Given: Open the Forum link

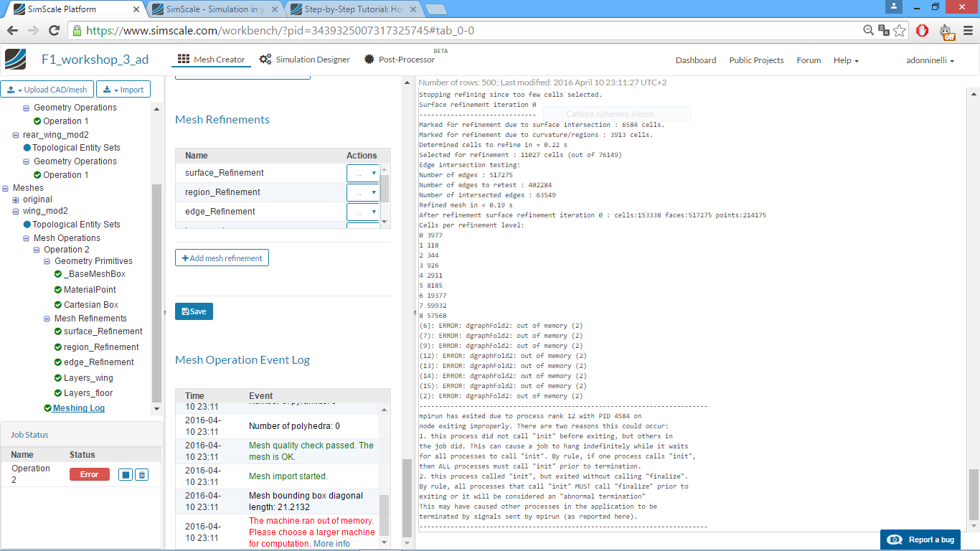Looking at the screenshot, I should [x=809, y=60].
